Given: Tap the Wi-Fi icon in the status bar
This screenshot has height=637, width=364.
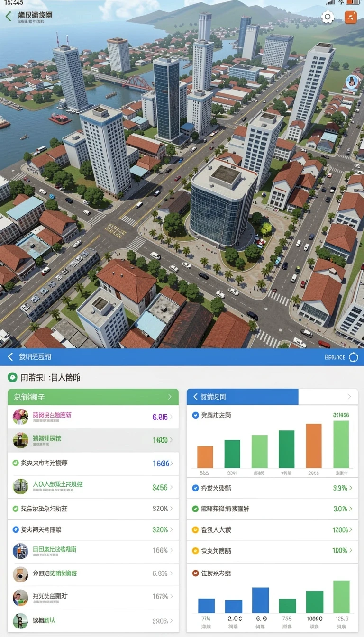Looking at the screenshot, I should coord(341,3).
